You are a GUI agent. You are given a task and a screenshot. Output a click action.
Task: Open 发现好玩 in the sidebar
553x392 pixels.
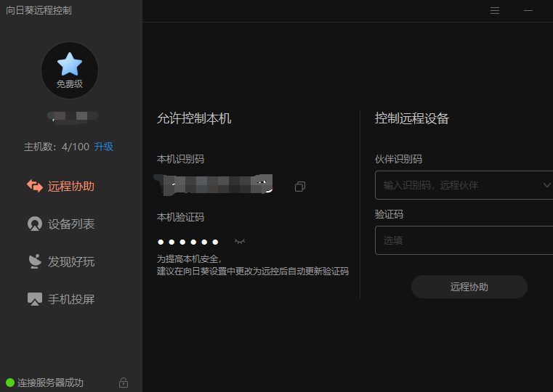coord(60,261)
